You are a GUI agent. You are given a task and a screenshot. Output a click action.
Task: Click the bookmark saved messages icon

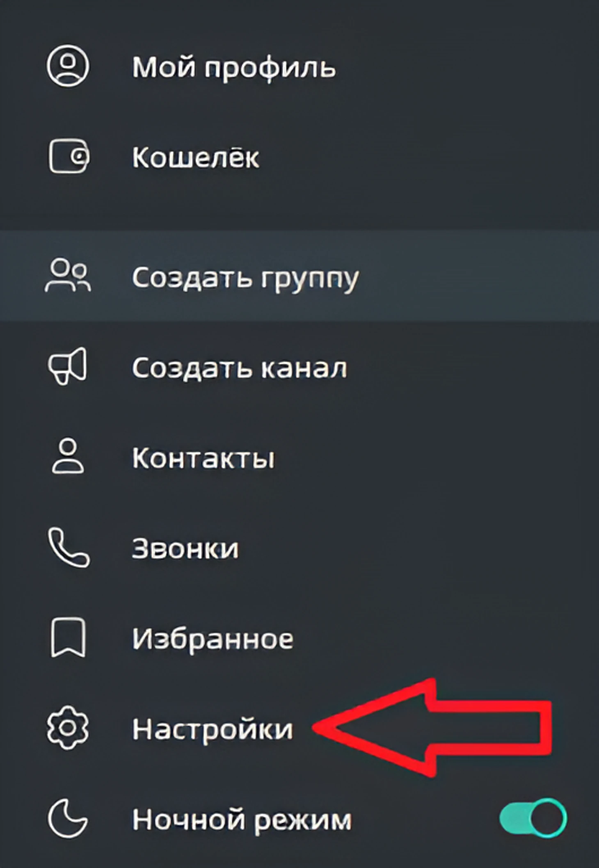[x=68, y=638]
